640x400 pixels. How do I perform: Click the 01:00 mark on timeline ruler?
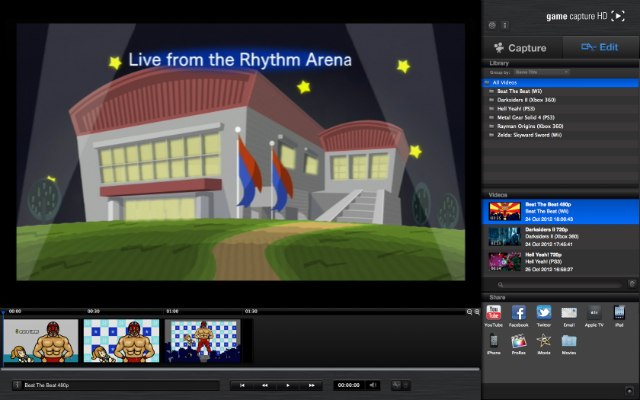click(x=172, y=311)
